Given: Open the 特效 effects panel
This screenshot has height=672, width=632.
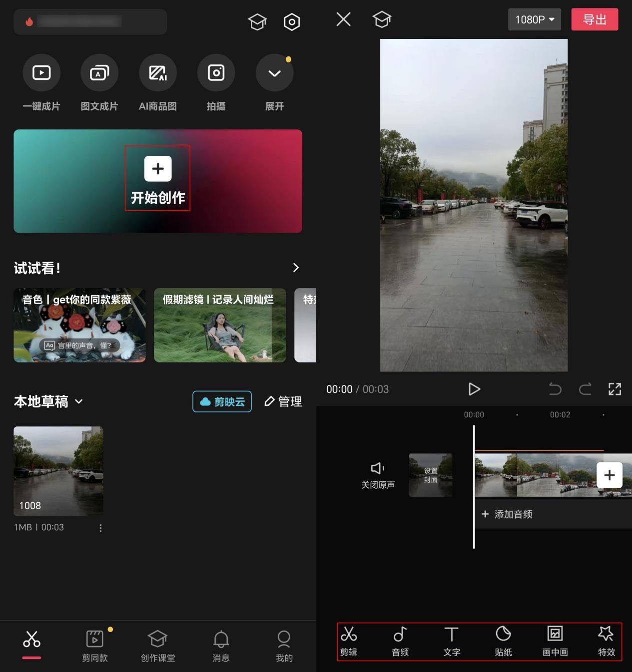Looking at the screenshot, I should (606, 642).
